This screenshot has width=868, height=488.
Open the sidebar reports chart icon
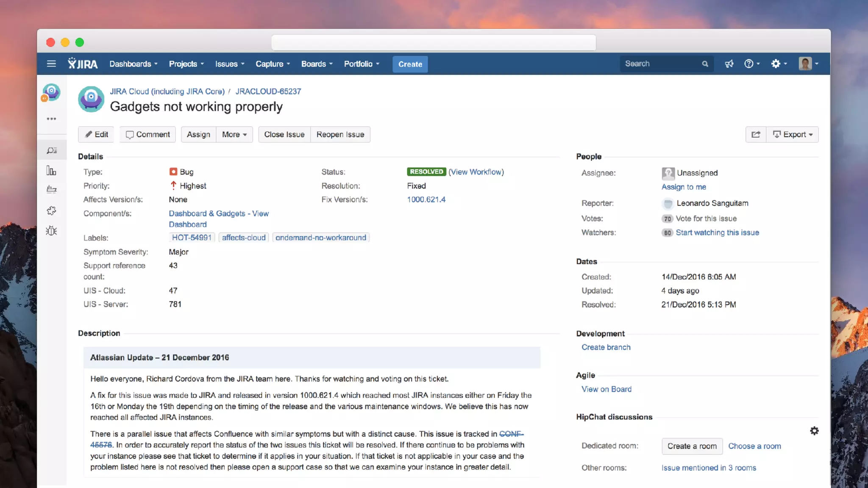point(51,171)
